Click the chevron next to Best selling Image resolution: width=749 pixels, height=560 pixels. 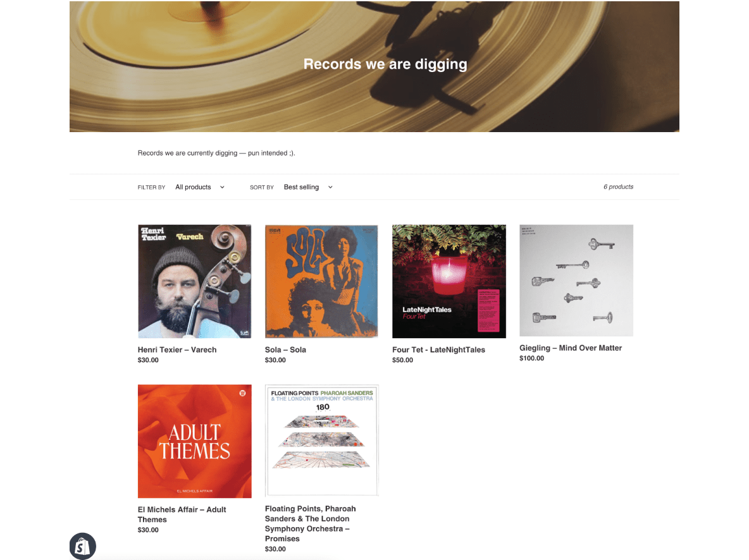[330, 187]
